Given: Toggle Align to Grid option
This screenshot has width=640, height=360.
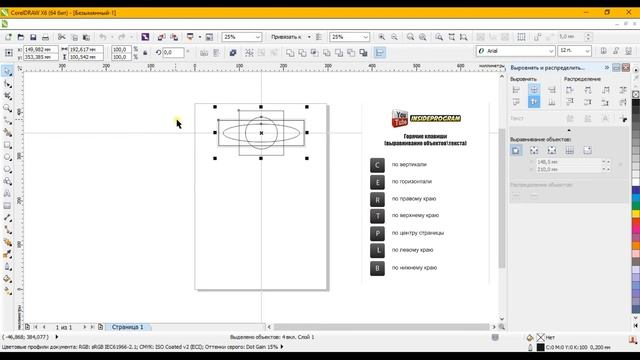Looking at the screenshot, I should click(x=569, y=151).
